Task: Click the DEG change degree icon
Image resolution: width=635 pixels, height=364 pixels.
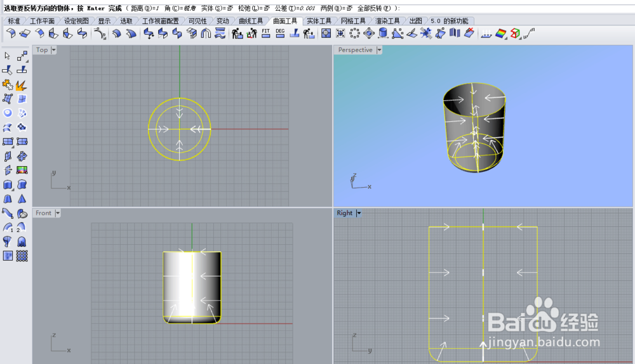Action: [280, 34]
